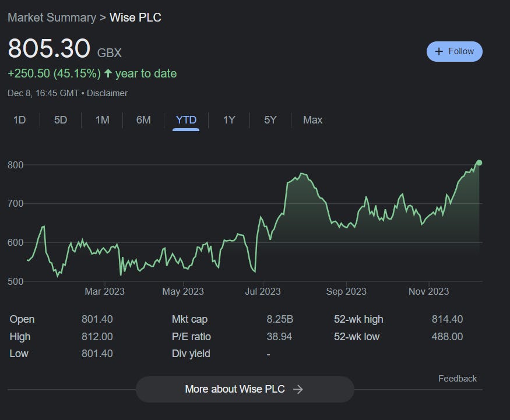510x420 pixels.
Task: Click the P/E ratio value 38.94
Action: 279,337
